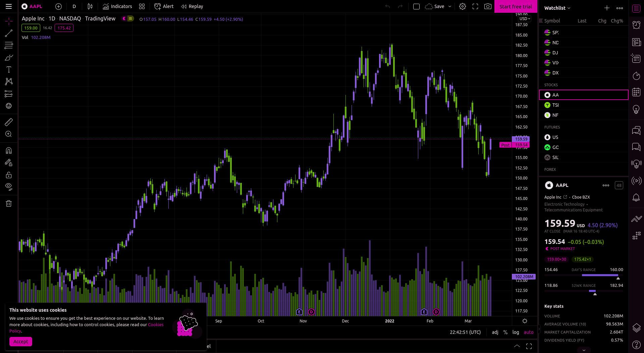The height and width of the screenshot is (353, 644).
Task: Toggle log scale
Action: point(516,332)
